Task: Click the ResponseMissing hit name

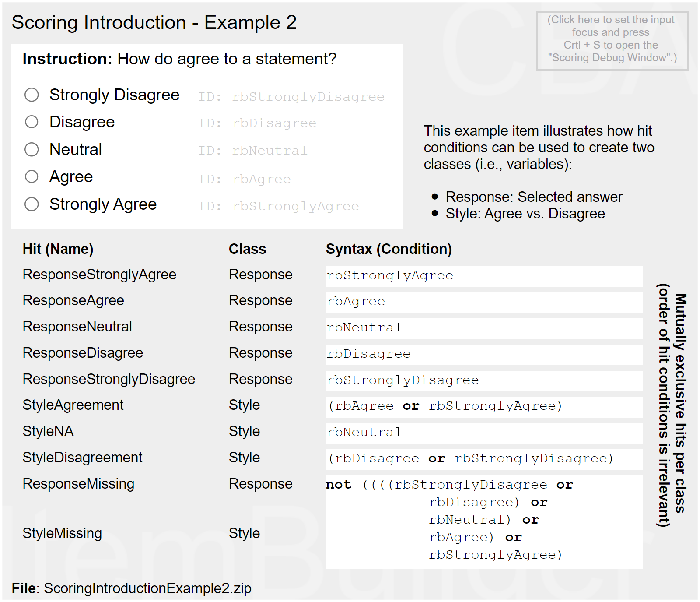Action: click(78, 484)
